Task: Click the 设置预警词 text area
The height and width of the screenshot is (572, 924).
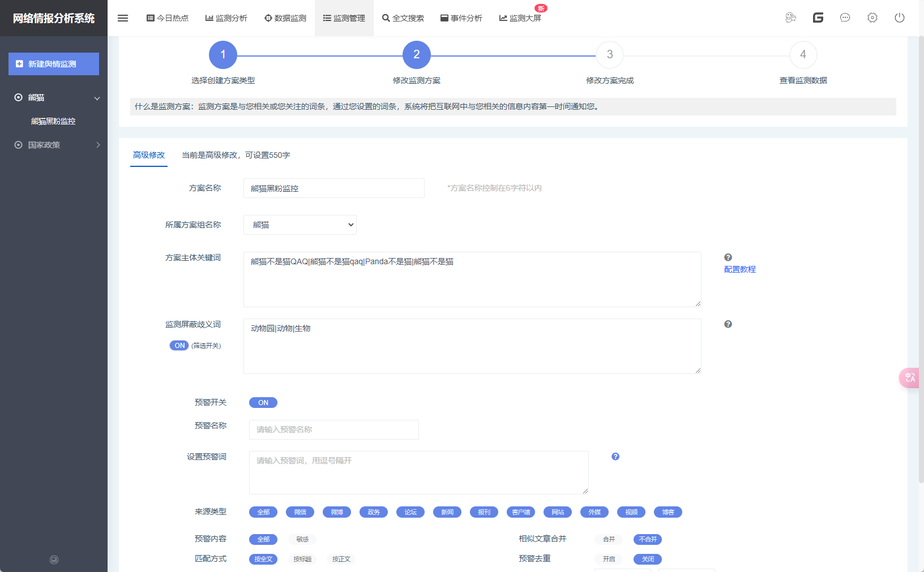Action: (419, 472)
